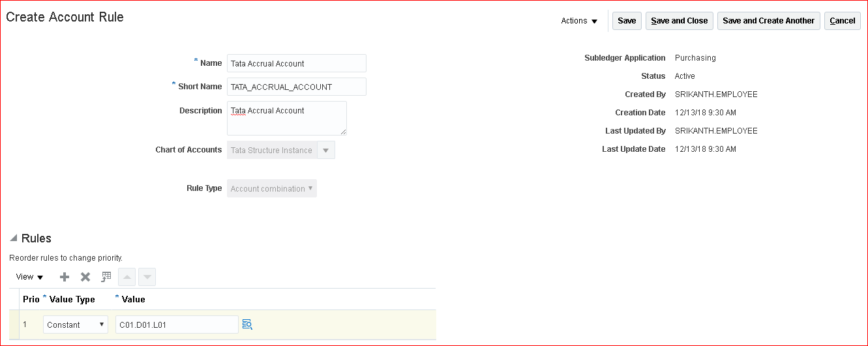
Task: Click the move rule down arrow
Action: (x=147, y=277)
